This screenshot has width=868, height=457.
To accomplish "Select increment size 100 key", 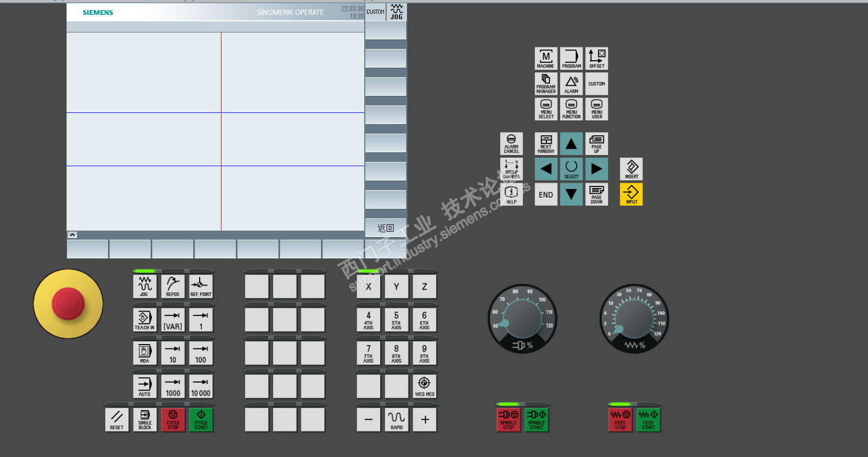I will 201,353.
